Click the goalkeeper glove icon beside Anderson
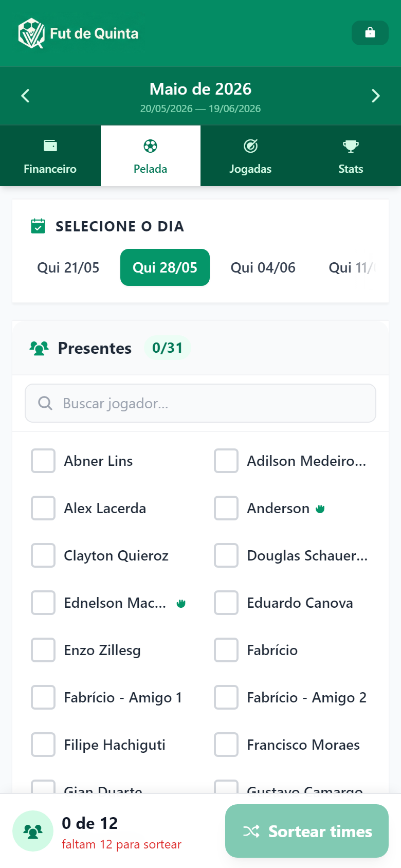Viewport: 401px width, 868px height. point(320,509)
